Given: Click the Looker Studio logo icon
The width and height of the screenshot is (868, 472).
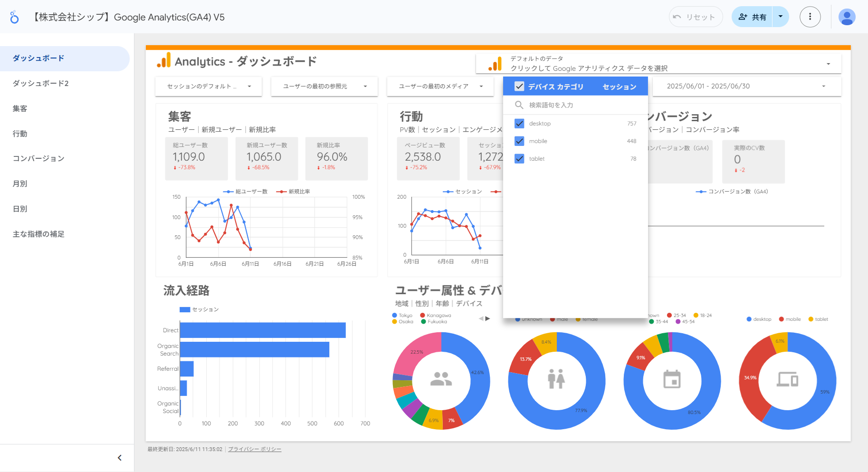Looking at the screenshot, I should pyautogui.click(x=15, y=17).
